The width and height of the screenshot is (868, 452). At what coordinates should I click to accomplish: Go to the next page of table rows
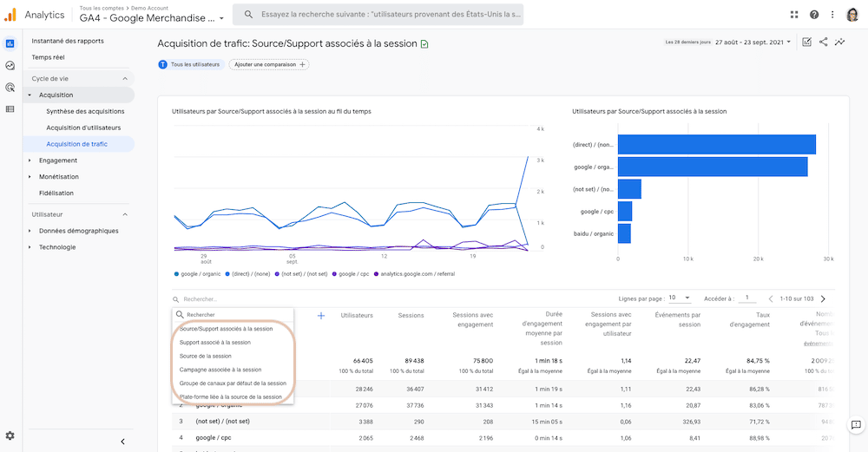823,298
